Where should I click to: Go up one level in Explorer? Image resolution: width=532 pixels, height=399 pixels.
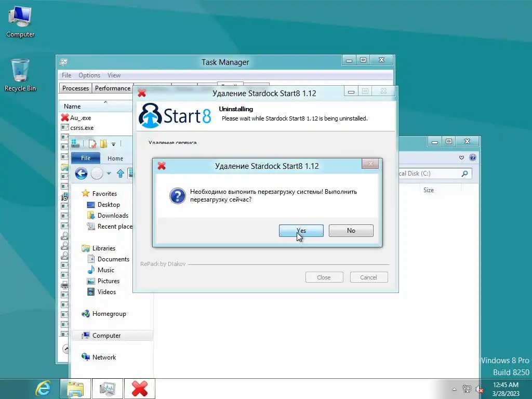point(120,174)
